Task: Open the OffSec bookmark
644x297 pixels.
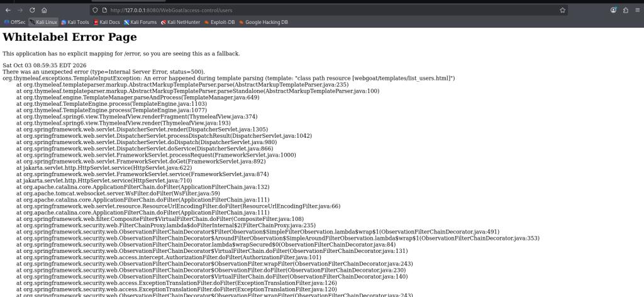Action: click(x=15, y=22)
